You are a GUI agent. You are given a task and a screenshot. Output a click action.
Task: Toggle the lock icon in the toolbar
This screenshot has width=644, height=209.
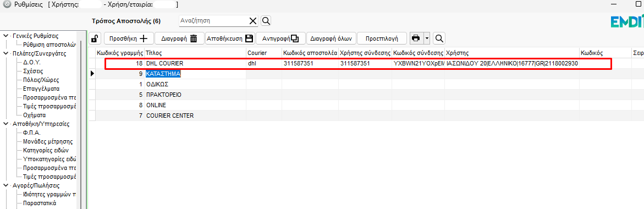(x=95, y=38)
